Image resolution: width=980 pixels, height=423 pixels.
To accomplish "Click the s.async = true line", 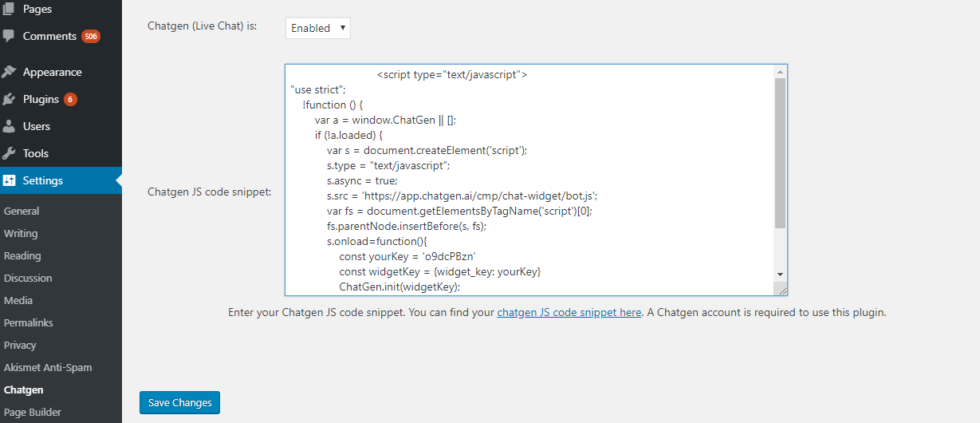I will [x=364, y=180].
